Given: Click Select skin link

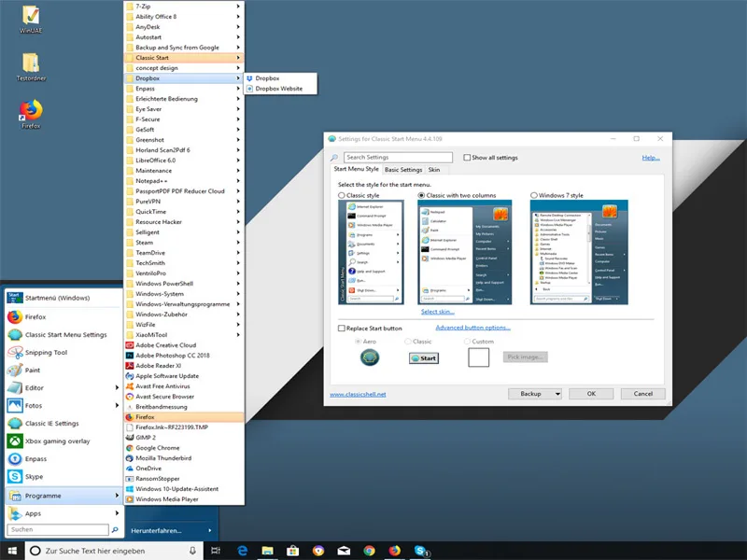Looking at the screenshot, I should coord(437,312).
